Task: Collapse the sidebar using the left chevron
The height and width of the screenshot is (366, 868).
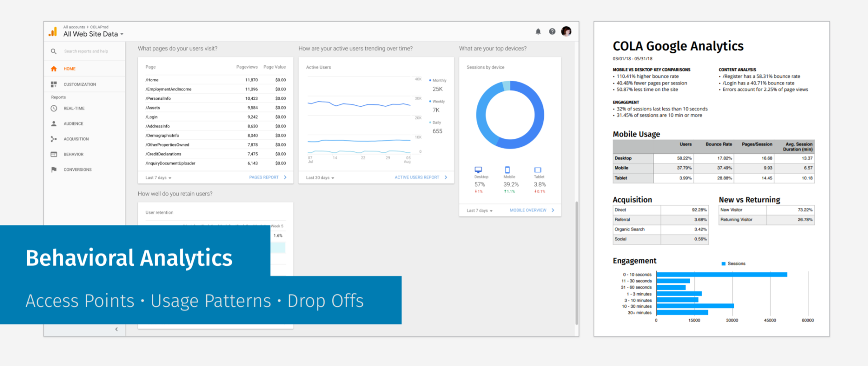Action: pyautogui.click(x=117, y=329)
